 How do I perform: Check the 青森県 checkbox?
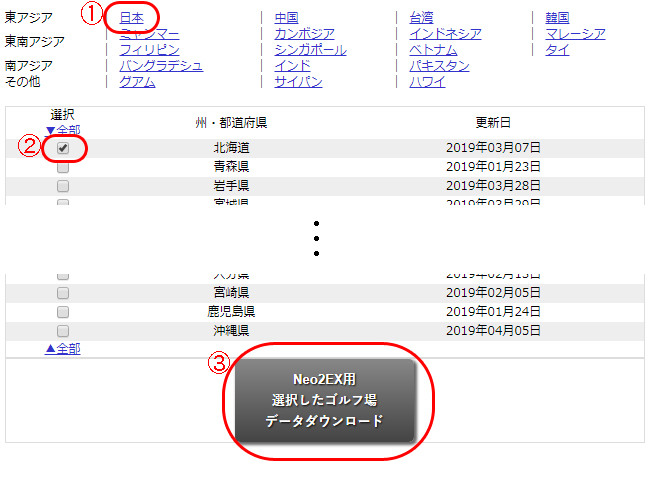click(x=63, y=167)
